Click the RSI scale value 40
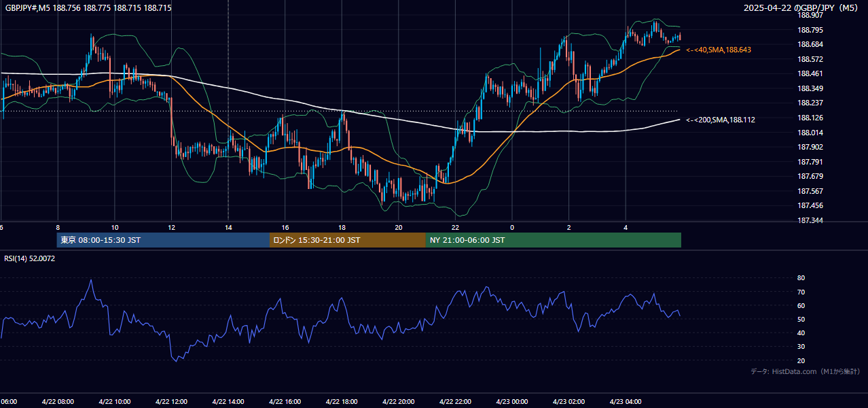 coord(801,333)
